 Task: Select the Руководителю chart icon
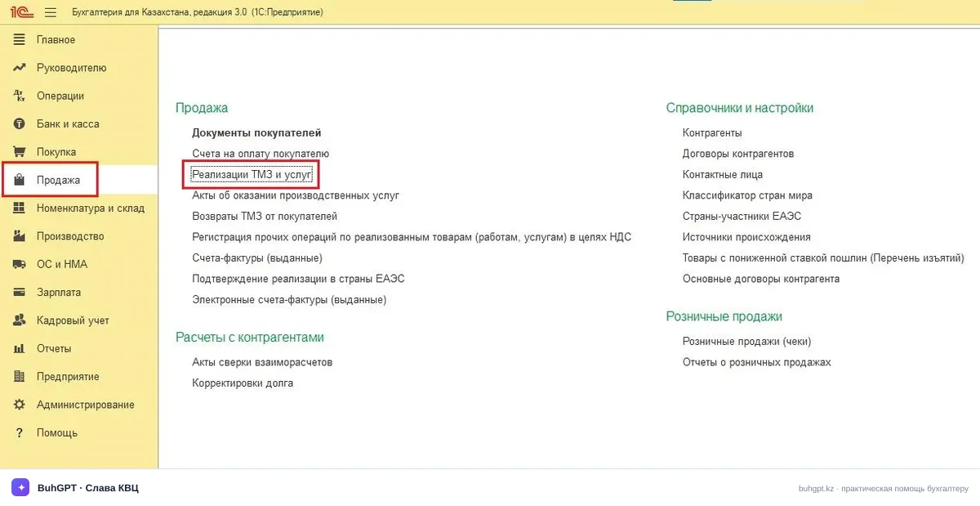click(20, 68)
